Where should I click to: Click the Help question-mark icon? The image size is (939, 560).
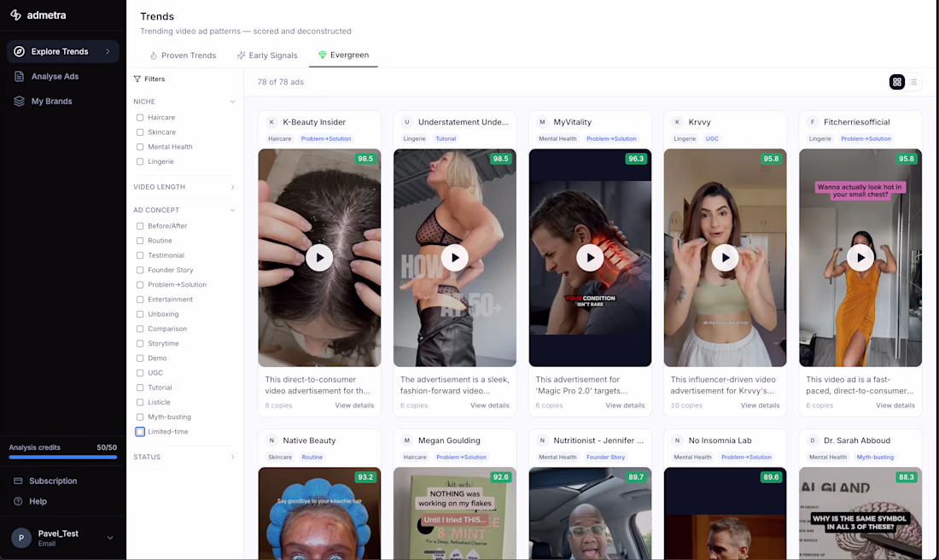(x=18, y=501)
